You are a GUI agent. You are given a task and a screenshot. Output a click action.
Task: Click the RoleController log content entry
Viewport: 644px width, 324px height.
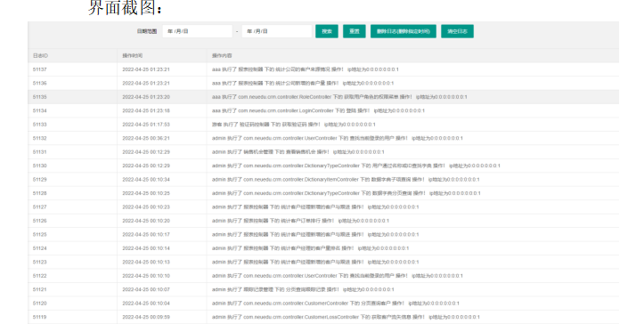tap(339, 97)
